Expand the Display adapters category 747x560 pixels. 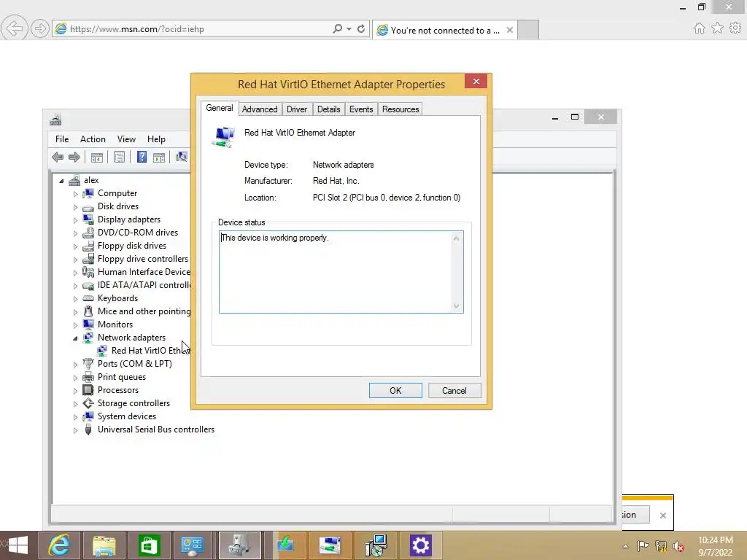pos(75,220)
